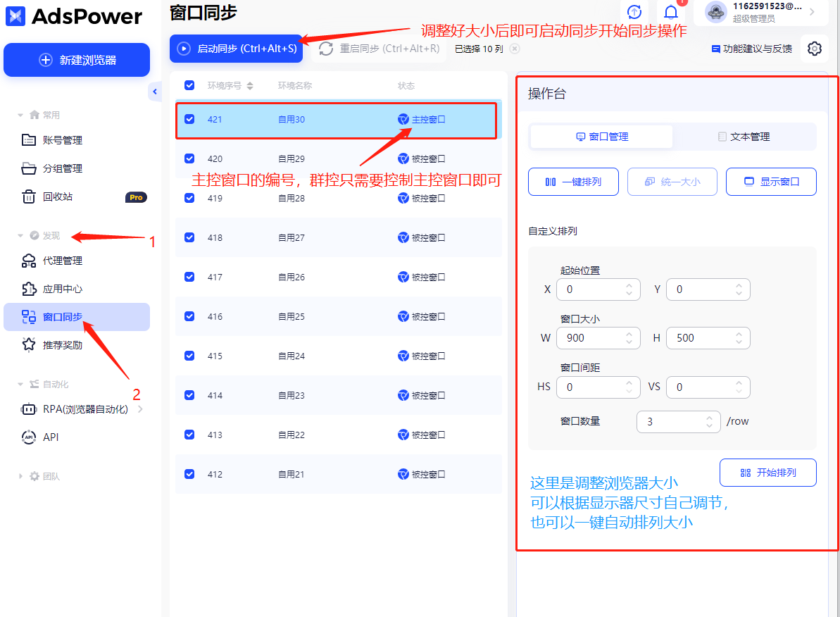Click the 被控窗口 icon in row 417
Viewport: 840px width, 617px height.
(403, 277)
